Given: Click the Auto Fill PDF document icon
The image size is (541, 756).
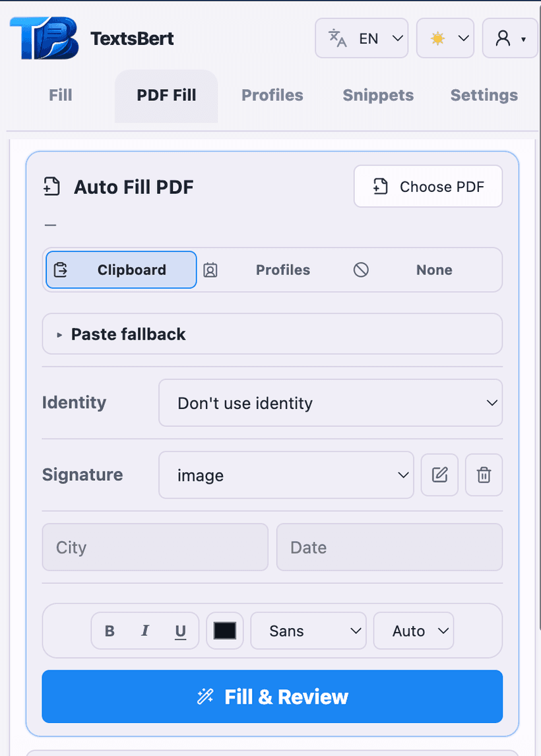Looking at the screenshot, I should coord(51,187).
